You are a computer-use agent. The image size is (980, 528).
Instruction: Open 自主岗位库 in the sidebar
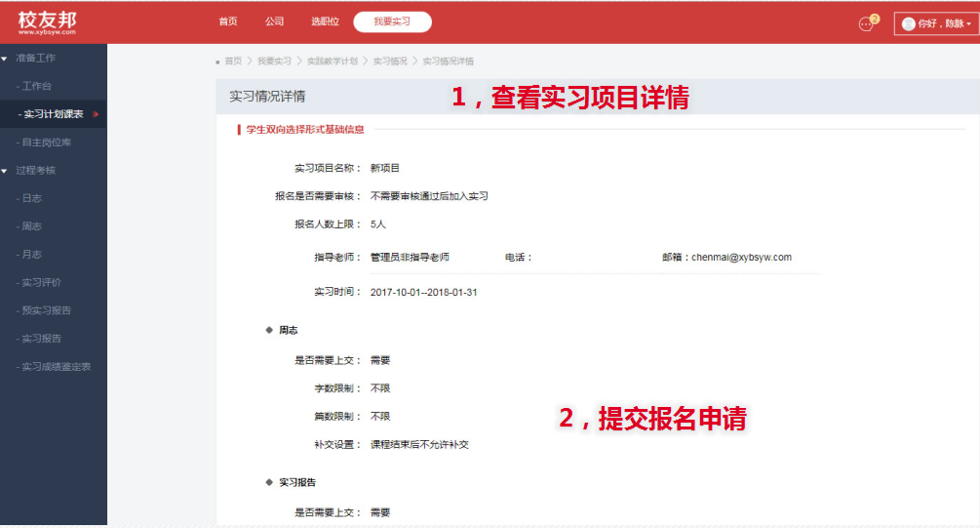[46, 142]
